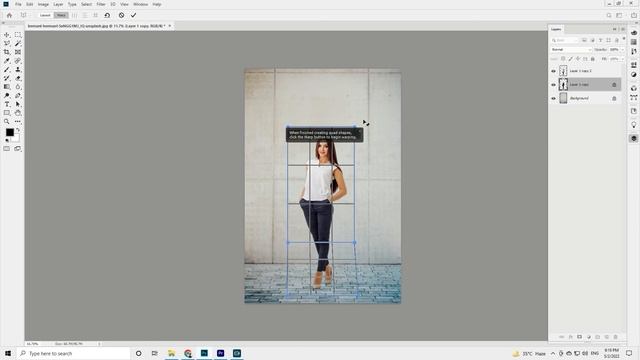The width and height of the screenshot is (640, 360).
Task: Select the Magic Wand tool
Action: (x=18, y=43)
